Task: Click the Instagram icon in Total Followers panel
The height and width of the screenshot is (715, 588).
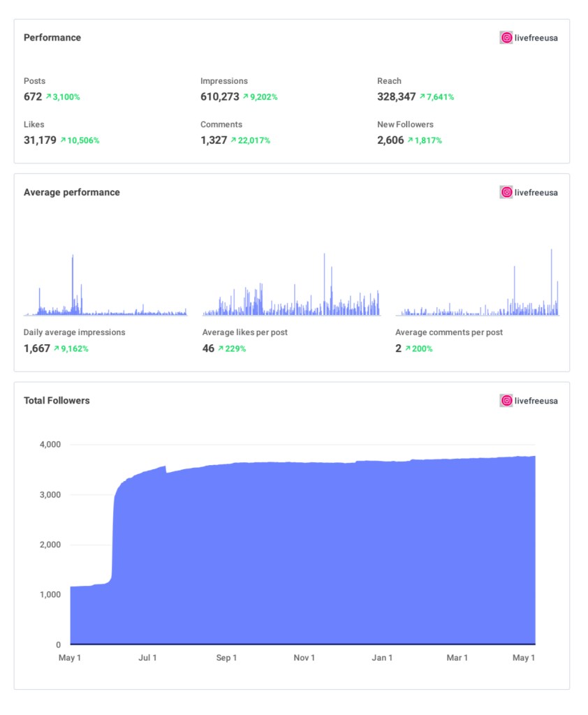Action: click(x=506, y=401)
